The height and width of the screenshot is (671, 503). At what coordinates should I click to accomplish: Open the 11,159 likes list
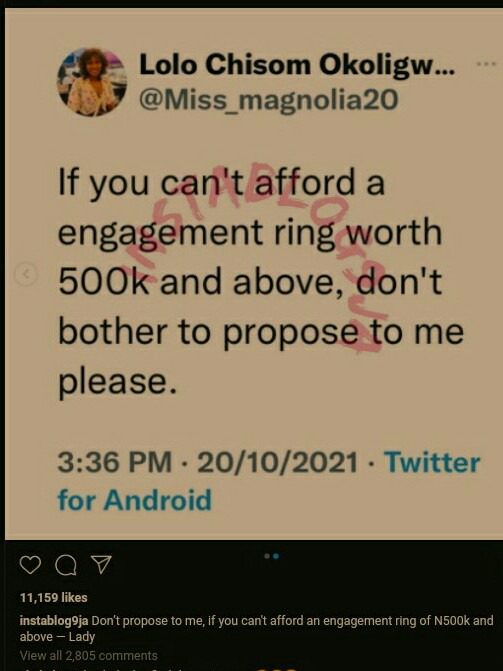(54, 597)
